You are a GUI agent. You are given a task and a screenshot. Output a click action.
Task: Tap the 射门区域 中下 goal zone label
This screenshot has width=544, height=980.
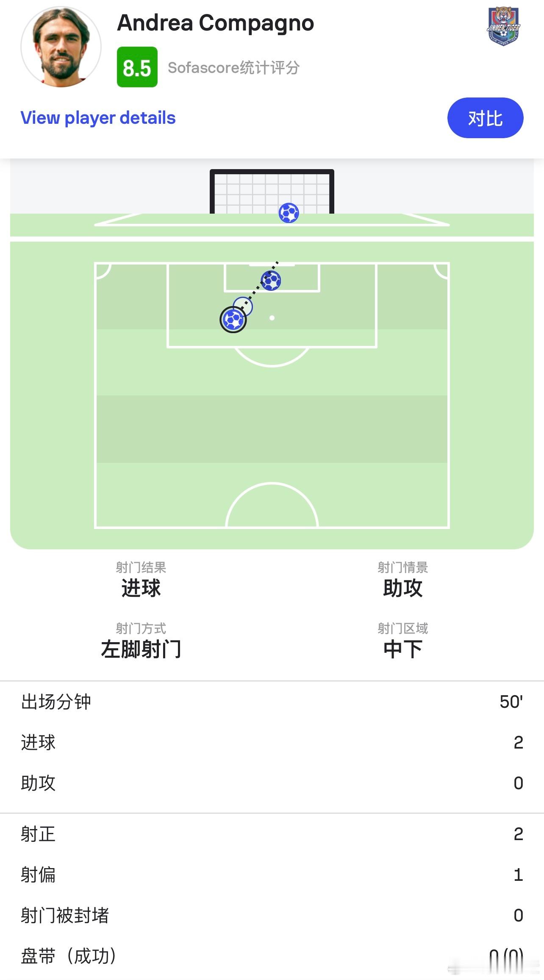[403, 640]
